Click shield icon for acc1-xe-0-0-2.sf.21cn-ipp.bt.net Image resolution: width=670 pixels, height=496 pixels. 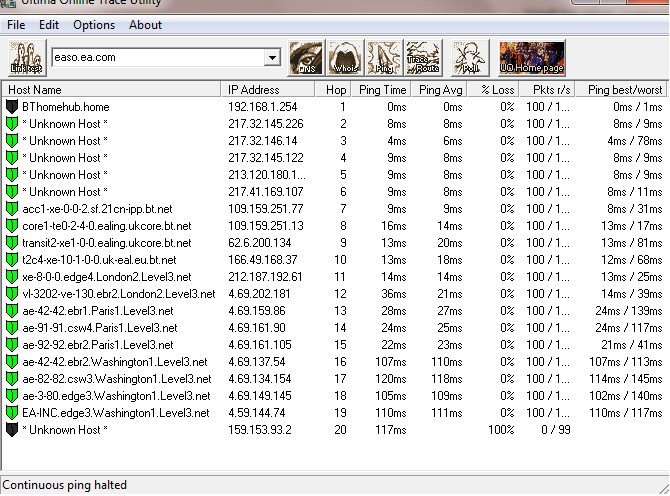pos(12,209)
